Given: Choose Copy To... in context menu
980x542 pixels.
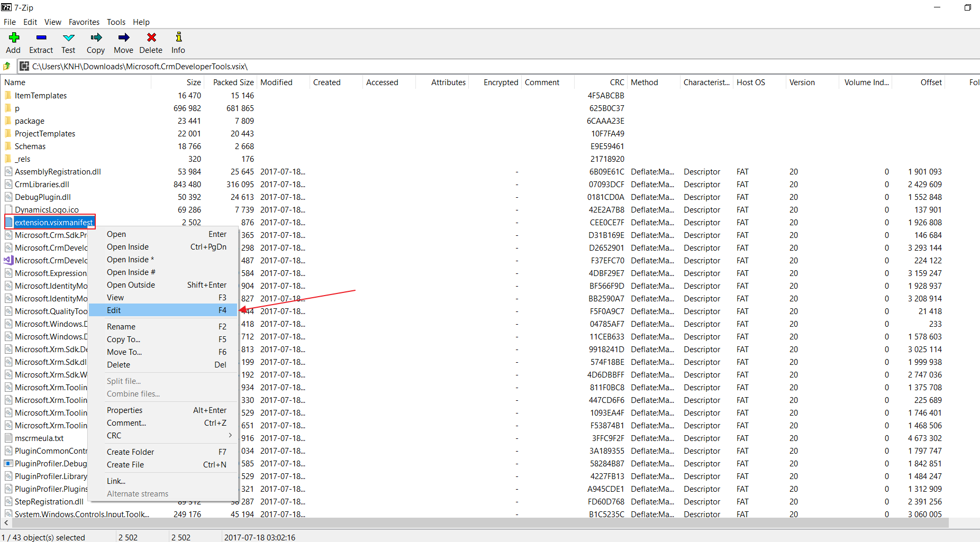Looking at the screenshot, I should coord(163,339).
